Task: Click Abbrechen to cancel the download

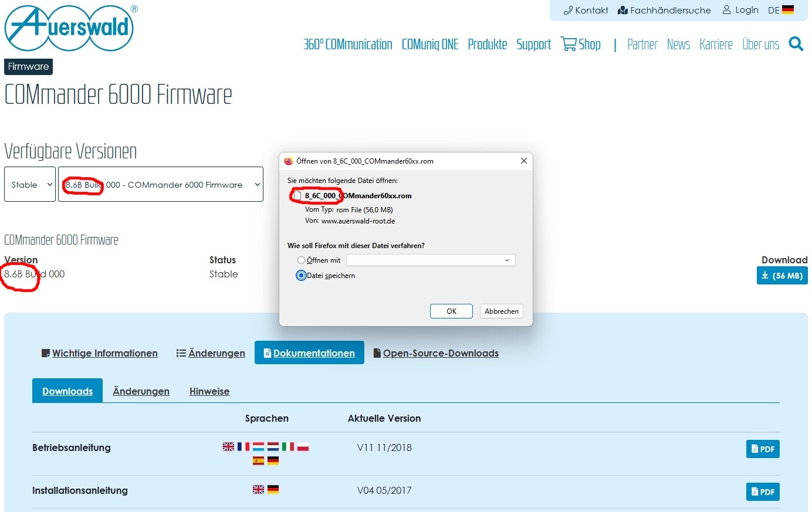Action: coord(501,311)
